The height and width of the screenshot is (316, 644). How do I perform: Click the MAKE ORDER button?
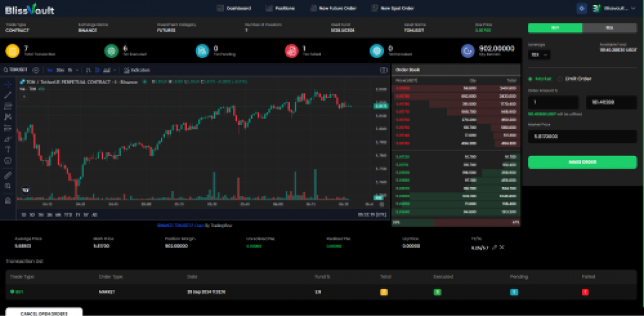coord(582,162)
